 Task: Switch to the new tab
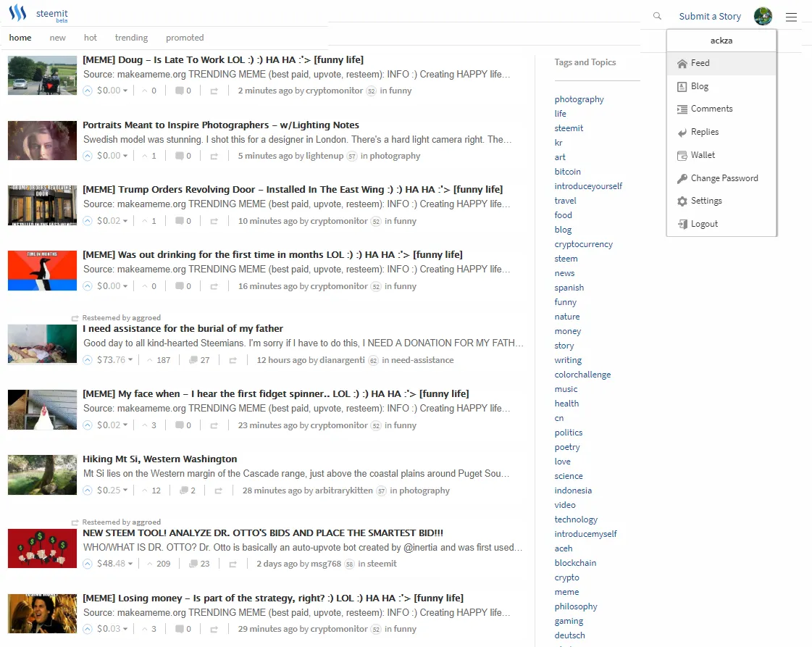tap(57, 38)
